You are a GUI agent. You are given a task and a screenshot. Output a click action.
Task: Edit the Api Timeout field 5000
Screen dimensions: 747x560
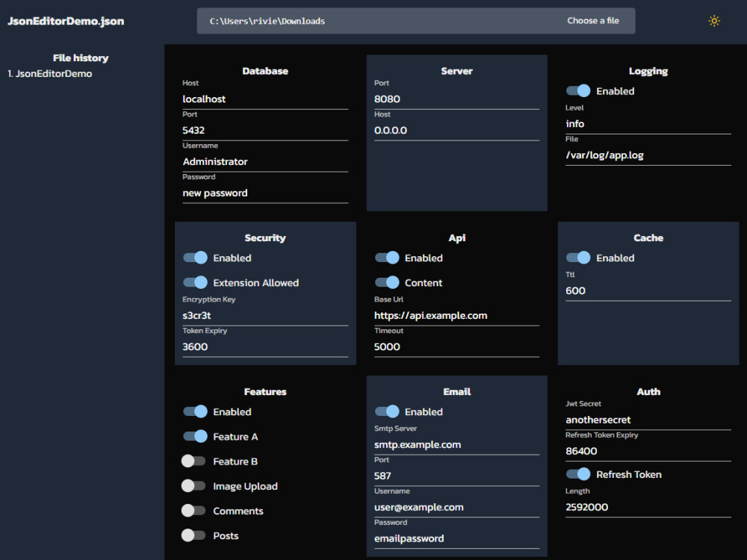point(457,347)
